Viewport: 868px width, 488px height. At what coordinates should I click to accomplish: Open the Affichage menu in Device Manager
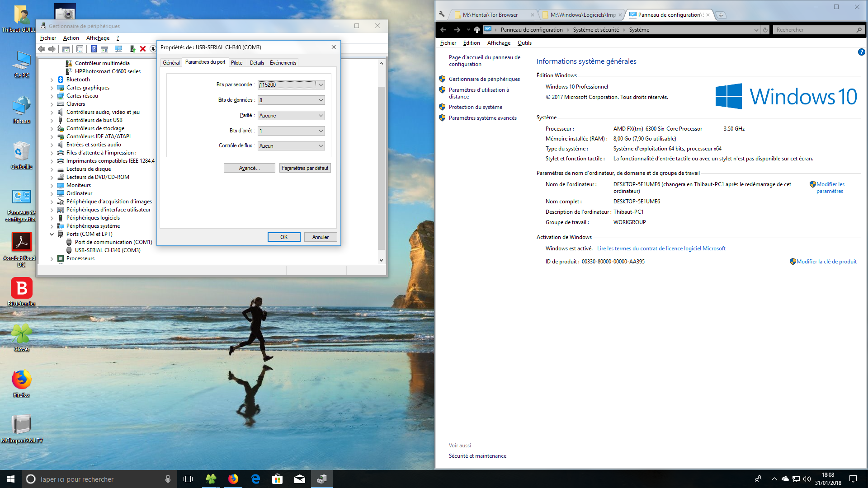coord(98,38)
